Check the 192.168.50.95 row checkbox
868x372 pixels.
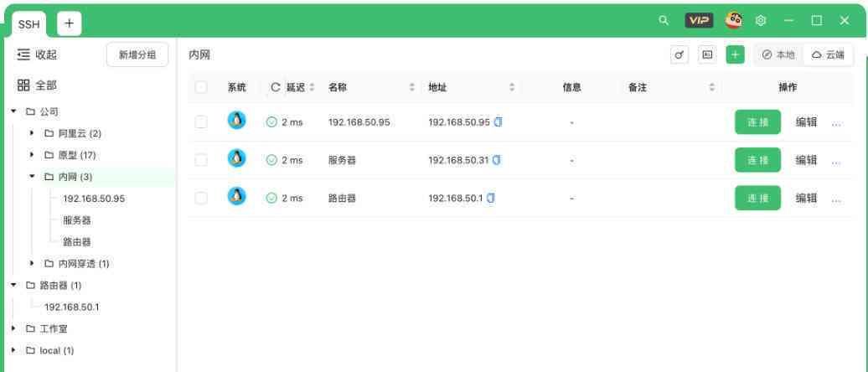coord(201,122)
